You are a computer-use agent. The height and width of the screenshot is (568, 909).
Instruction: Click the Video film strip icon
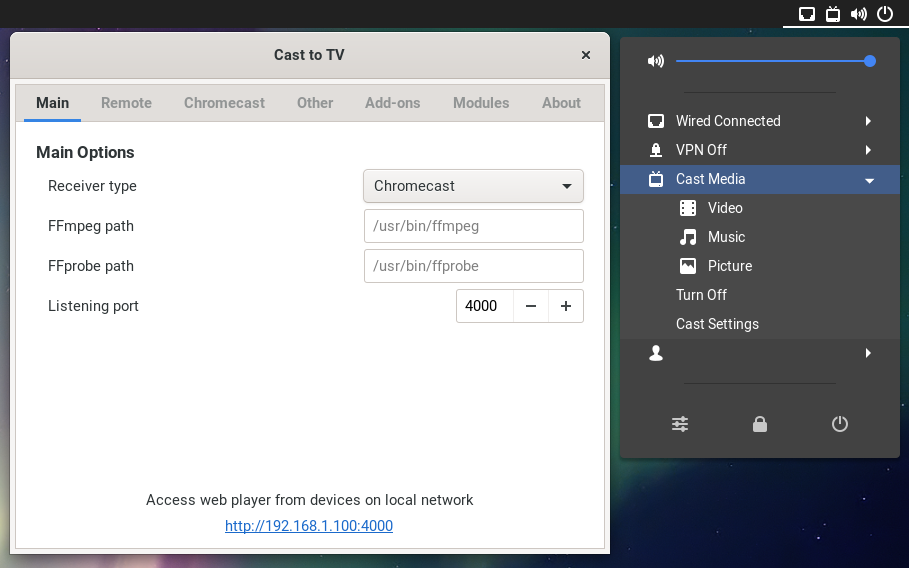tap(688, 208)
